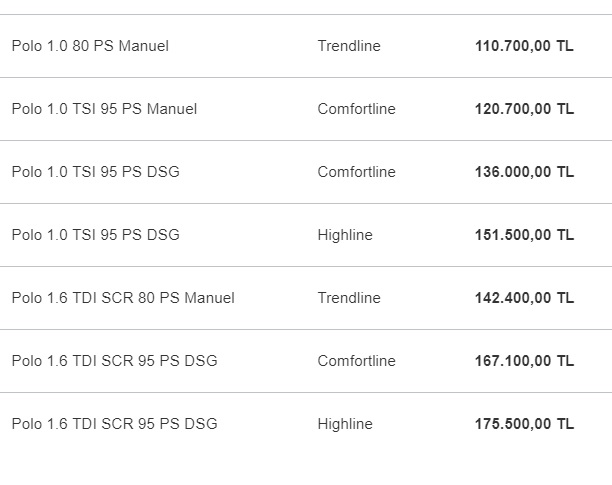The image size is (612, 485).
Task: Click Polo 1.0 TSI 95 PS DSG Highline model name
Action: (x=96, y=235)
